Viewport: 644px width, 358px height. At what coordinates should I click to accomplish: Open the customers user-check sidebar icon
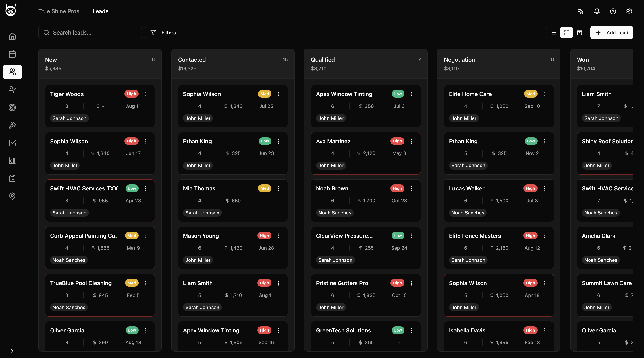[x=12, y=90]
